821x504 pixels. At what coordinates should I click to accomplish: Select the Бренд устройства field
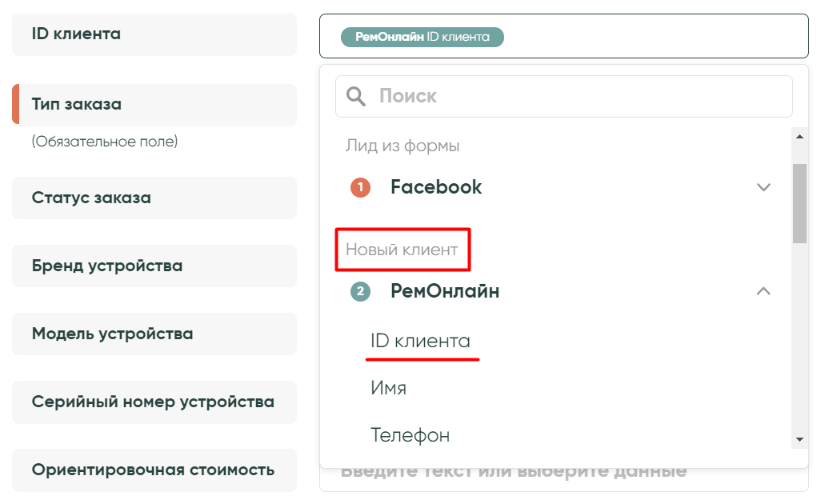pos(154,266)
